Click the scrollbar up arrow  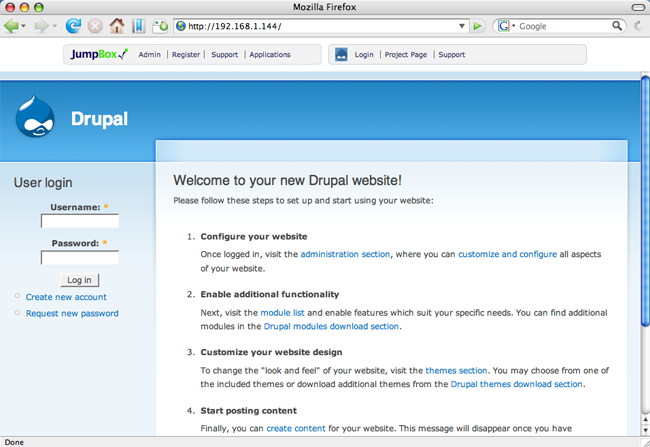click(x=645, y=420)
